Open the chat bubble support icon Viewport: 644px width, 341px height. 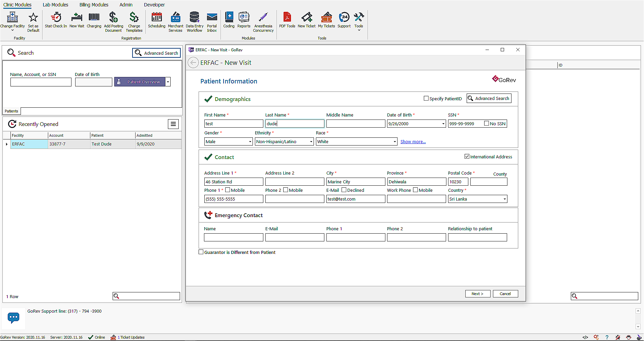(x=13, y=318)
